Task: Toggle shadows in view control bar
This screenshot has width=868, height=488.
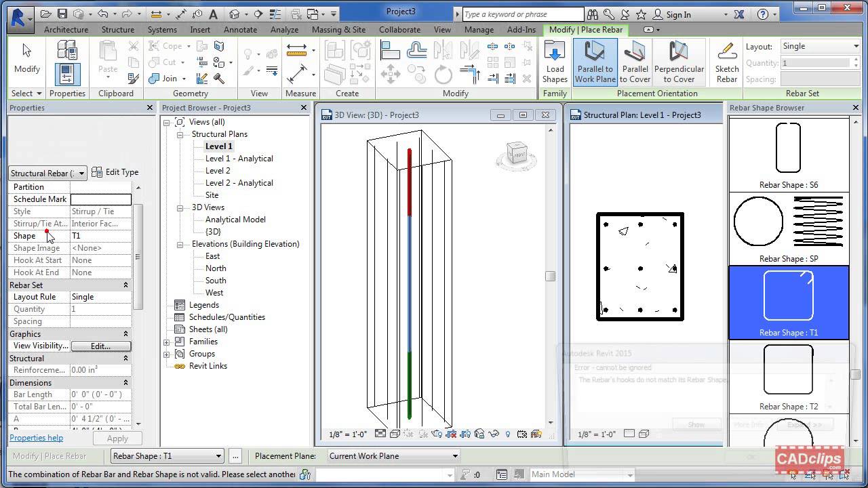Action: [408, 434]
